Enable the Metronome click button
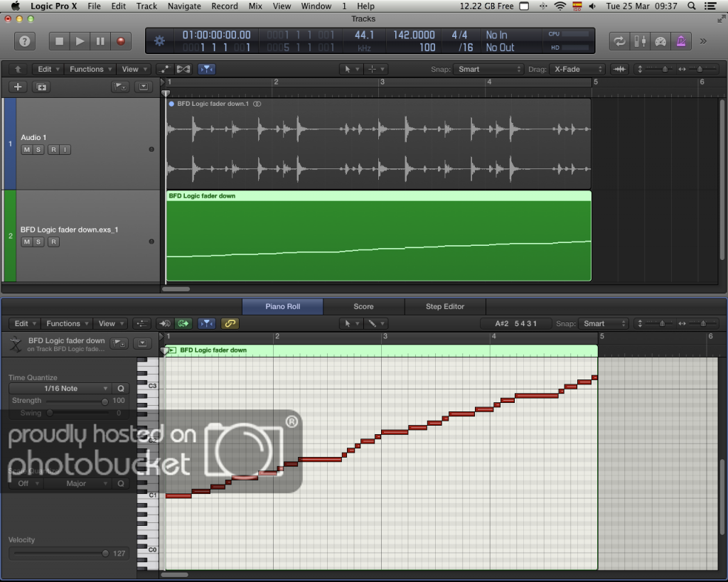 [682, 41]
